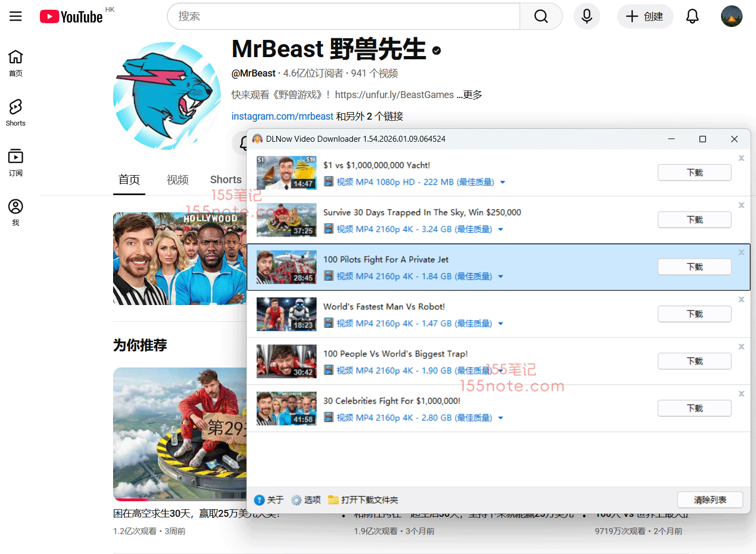756x554 pixels.
Task: Open the notifications bell in the header
Action: click(x=692, y=16)
